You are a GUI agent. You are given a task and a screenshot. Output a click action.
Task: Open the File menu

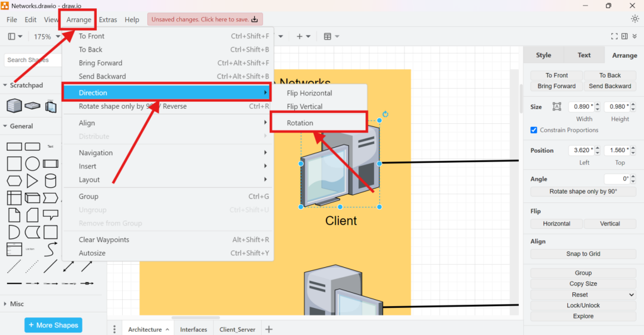[11, 19]
